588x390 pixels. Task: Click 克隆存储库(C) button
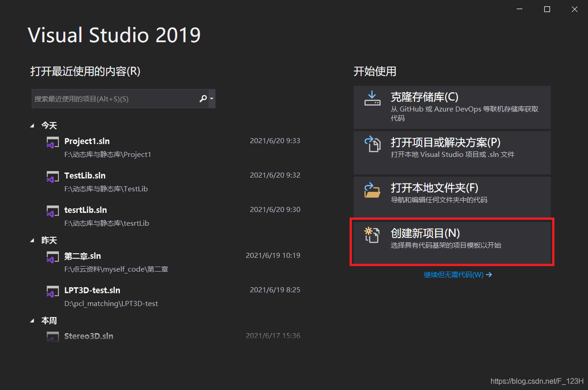pos(452,107)
